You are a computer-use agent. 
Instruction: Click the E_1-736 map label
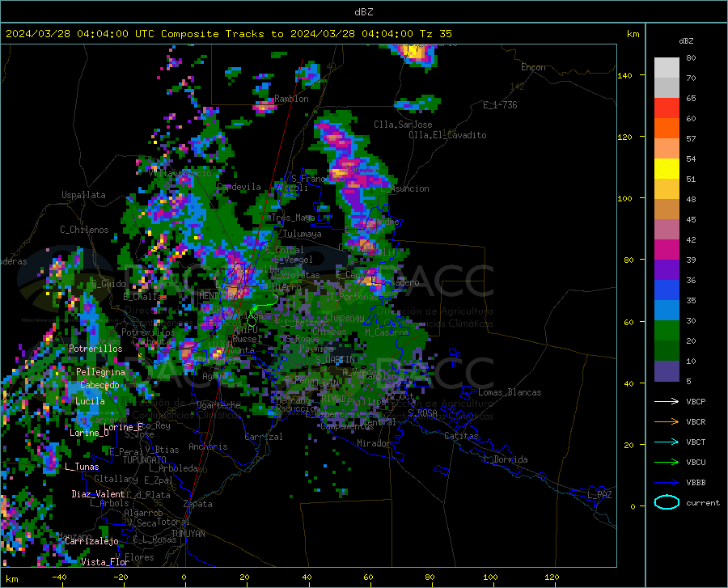[500, 105]
